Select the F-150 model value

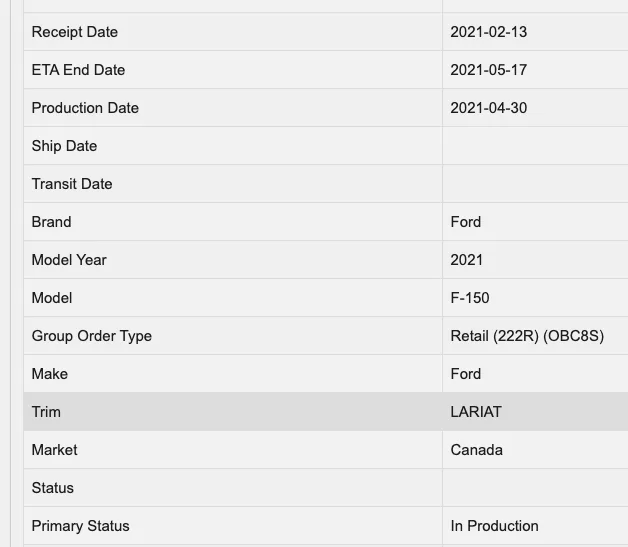(470, 298)
